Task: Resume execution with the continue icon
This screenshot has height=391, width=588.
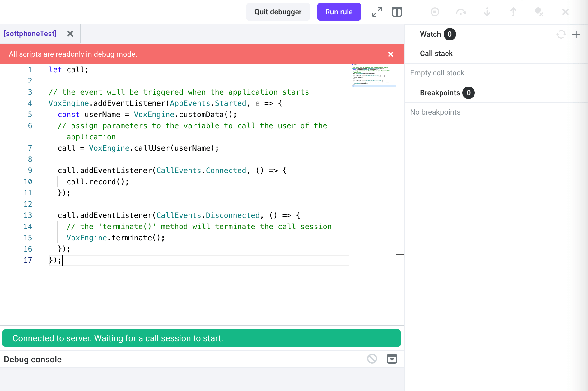Action: 461,12
